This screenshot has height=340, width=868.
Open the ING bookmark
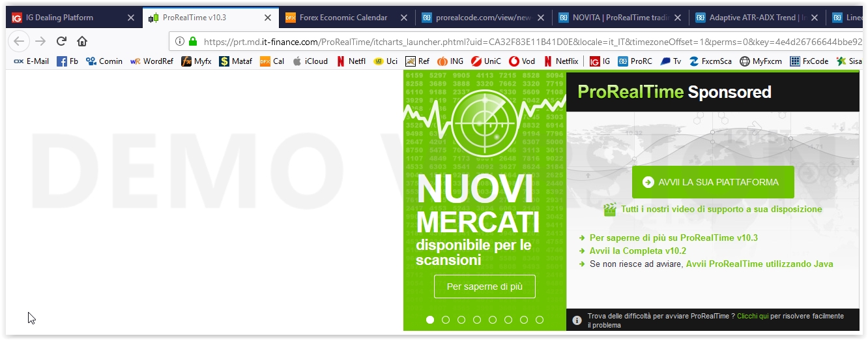(x=450, y=61)
